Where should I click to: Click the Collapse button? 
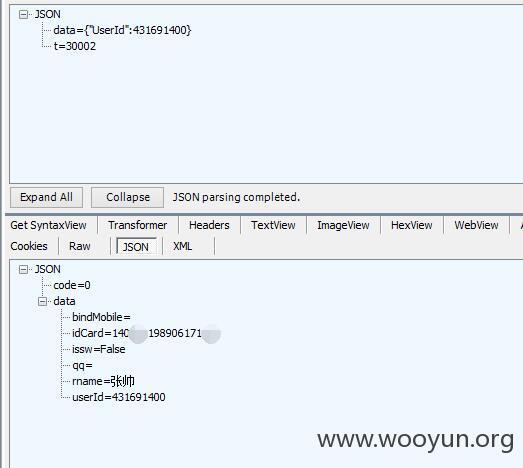pos(128,197)
